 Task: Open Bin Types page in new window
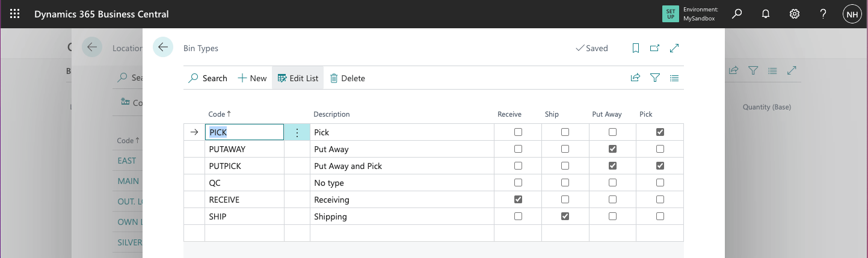pos(655,48)
